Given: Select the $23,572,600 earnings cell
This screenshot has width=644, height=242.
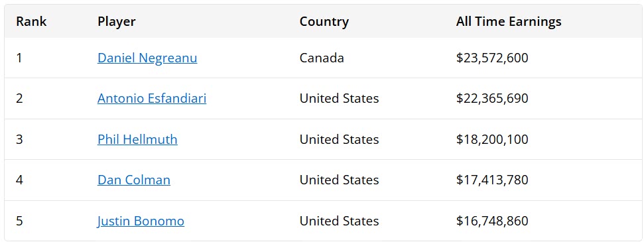Looking at the screenshot, I should [x=492, y=58].
